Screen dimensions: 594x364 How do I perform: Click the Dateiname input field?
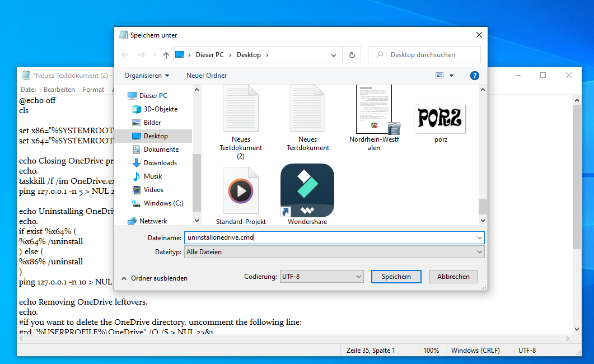330,238
